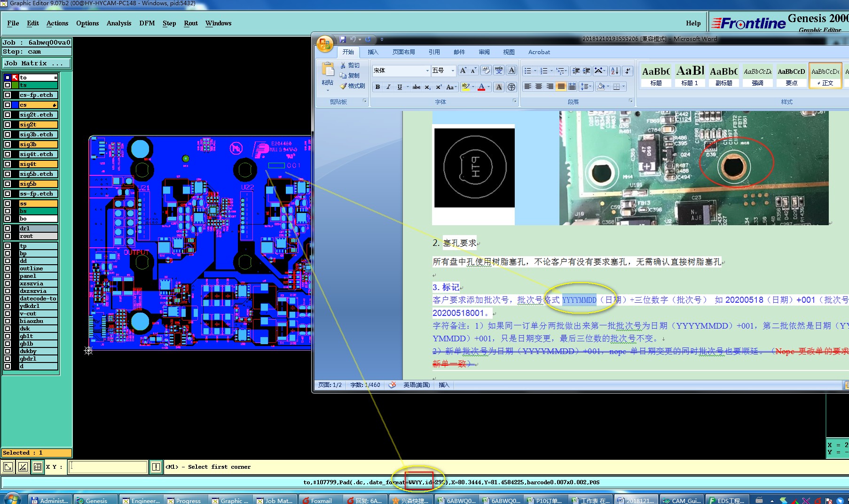Apply the 副标题 subtitle style
The height and width of the screenshot is (504, 849).
click(x=724, y=76)
